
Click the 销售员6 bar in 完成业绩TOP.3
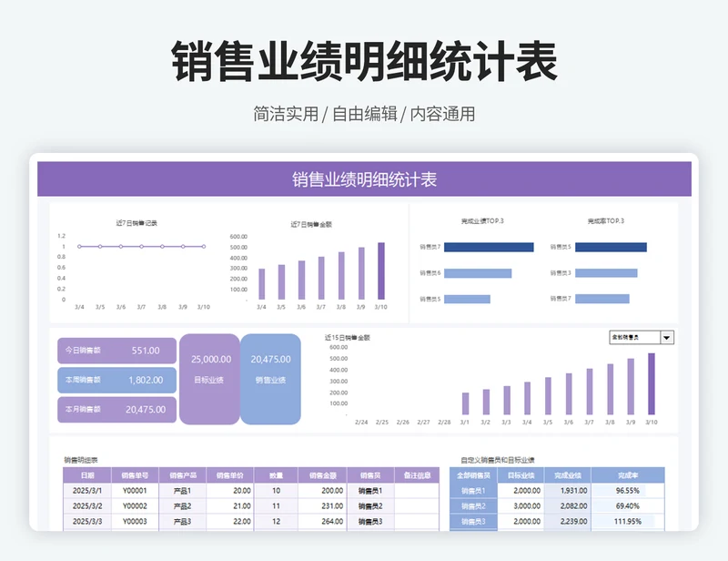pyautogui.click(x=478, y=273)
